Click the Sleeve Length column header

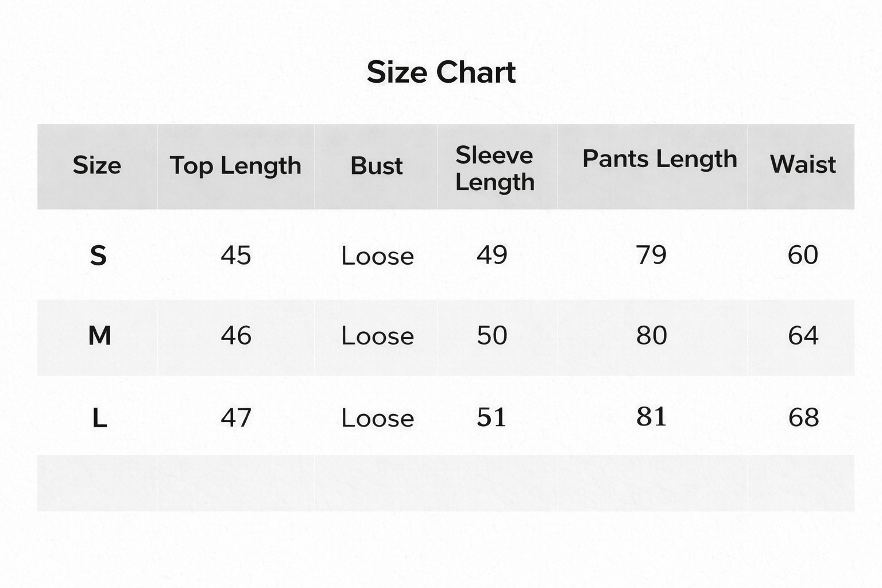(x=494, y=168)
